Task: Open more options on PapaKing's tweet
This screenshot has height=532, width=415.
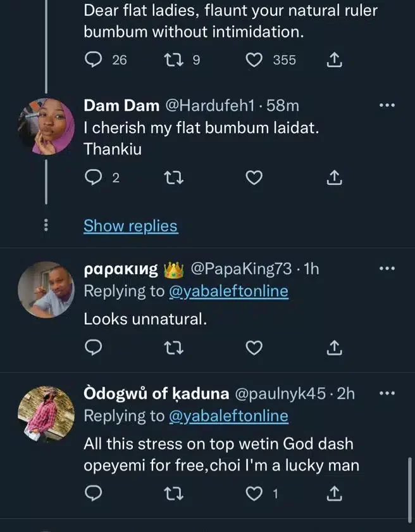Action: click(x=387, y=269)
